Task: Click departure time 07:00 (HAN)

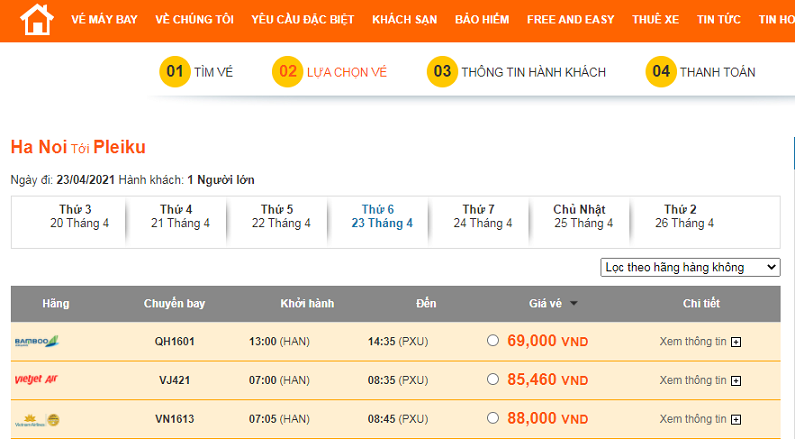Action: pyautogui.click(x=279, y=380)
